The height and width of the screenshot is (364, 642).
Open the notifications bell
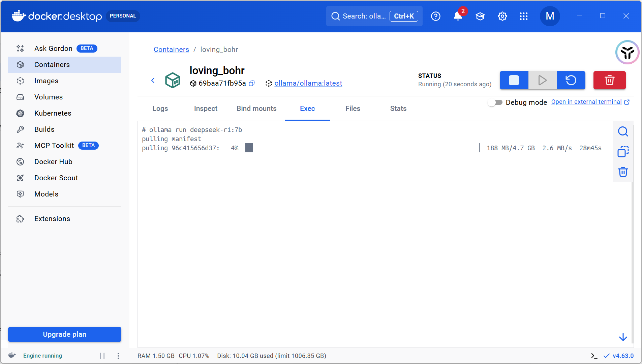[x=458, y=16]
